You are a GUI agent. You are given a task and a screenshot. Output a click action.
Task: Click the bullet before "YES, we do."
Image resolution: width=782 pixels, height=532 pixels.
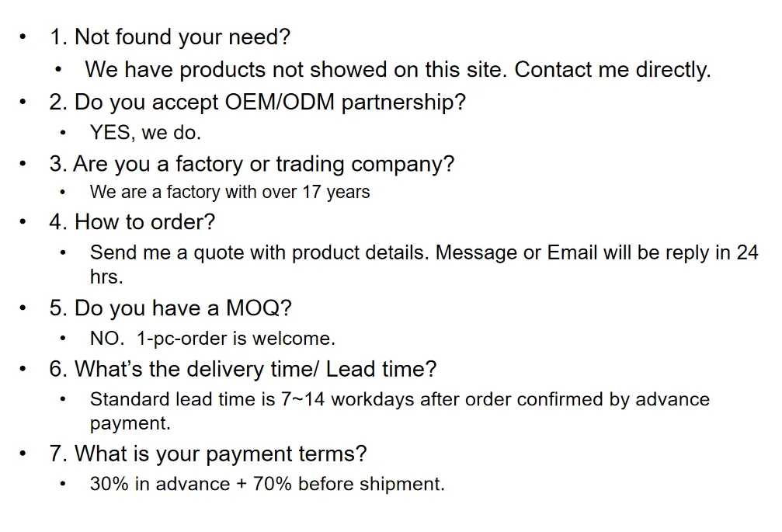point(63,133)
